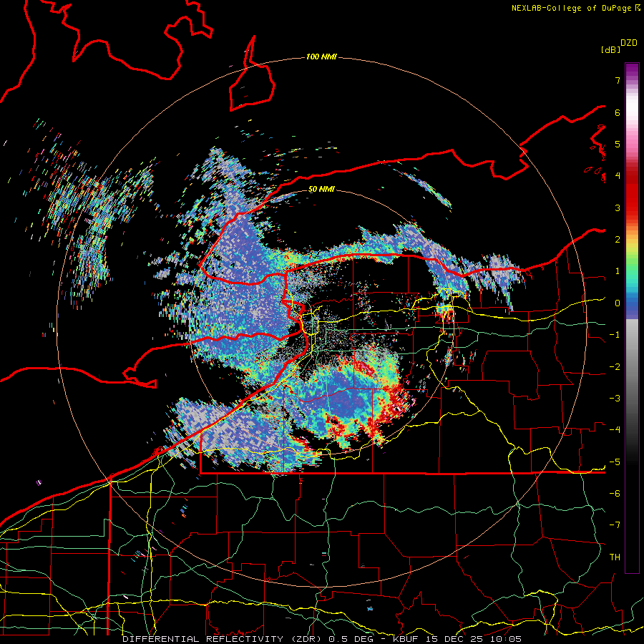Click the color scale value 4

click(x=618, y=176)
